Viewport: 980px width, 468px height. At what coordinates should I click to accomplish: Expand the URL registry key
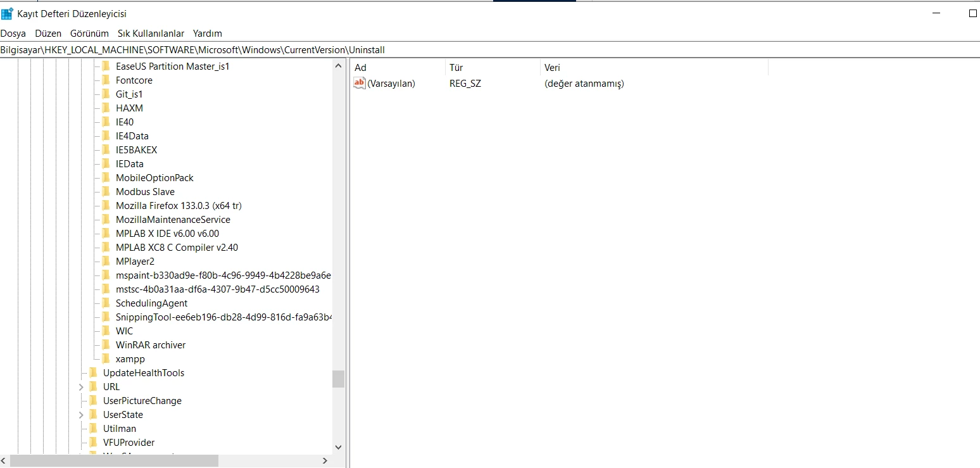(x=81, y=387)
